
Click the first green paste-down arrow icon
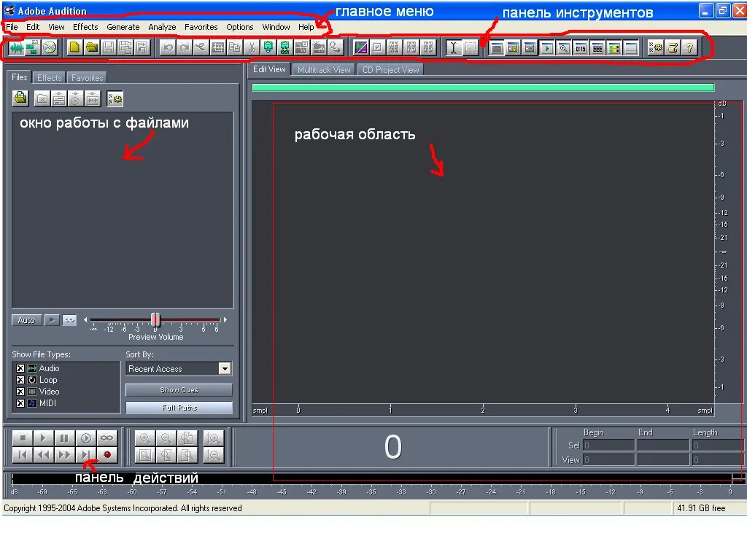[268, 47]
